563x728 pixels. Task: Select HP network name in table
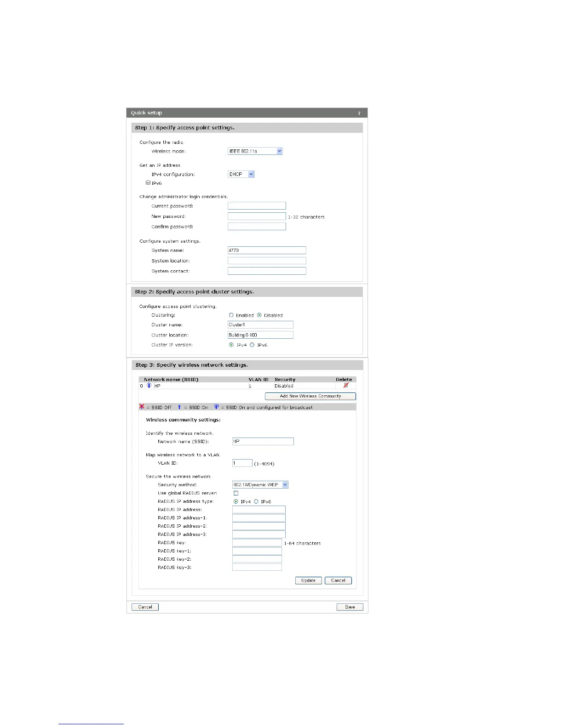pos(157,386)
